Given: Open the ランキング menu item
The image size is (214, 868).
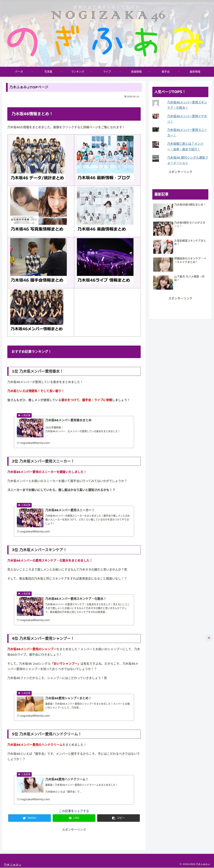Looking at the screenshot, I should click(77, 72).
